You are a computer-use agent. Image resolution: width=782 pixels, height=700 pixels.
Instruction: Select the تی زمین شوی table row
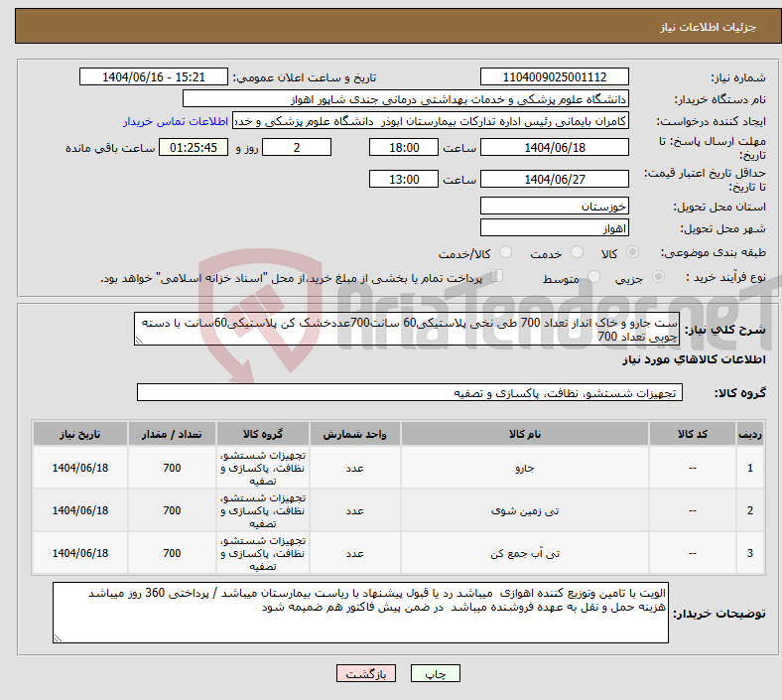tap(523, 510)
